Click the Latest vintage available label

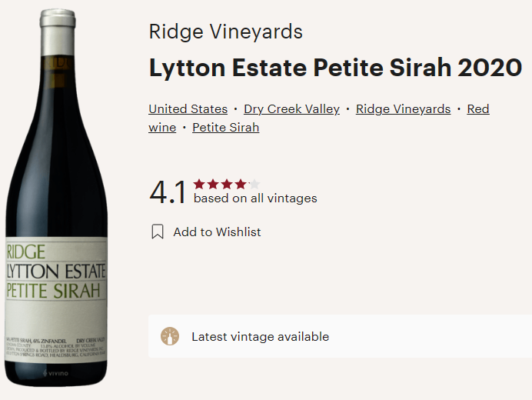coord(260,336)
